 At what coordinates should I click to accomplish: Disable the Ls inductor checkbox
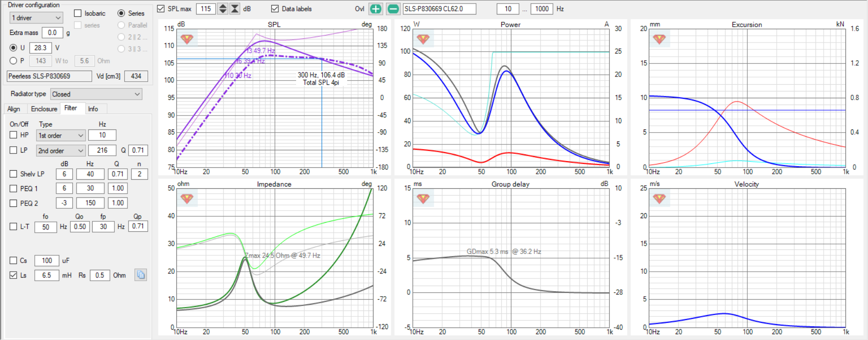tap(13, 275)
